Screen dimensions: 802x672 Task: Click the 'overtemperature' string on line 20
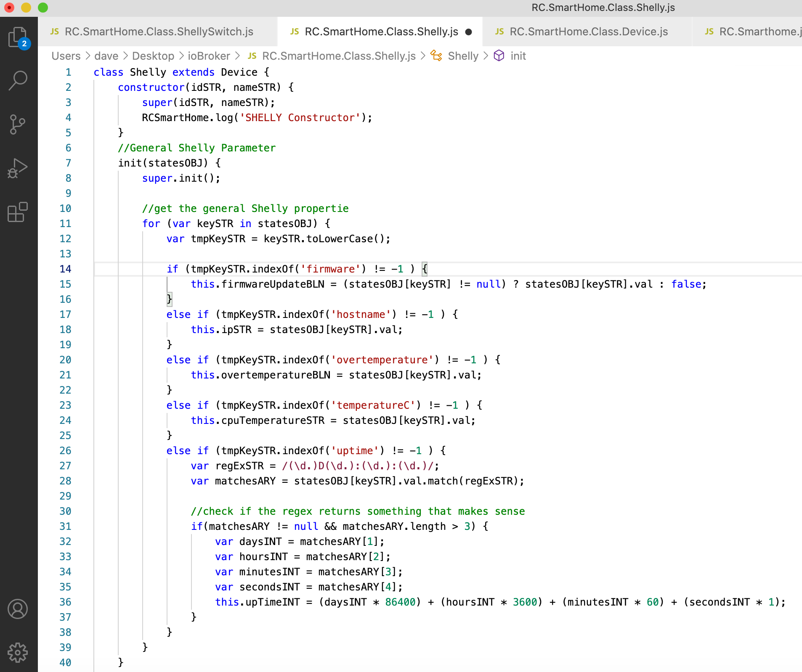382,360
